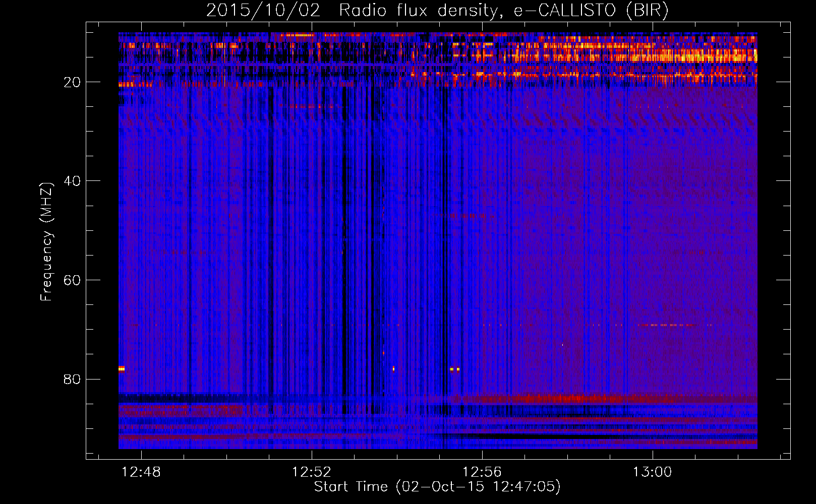Image resolution: width=816 pixels, height=504 pixels.
Task: Click the time tick label '13:00'
Action: point(653,472)
